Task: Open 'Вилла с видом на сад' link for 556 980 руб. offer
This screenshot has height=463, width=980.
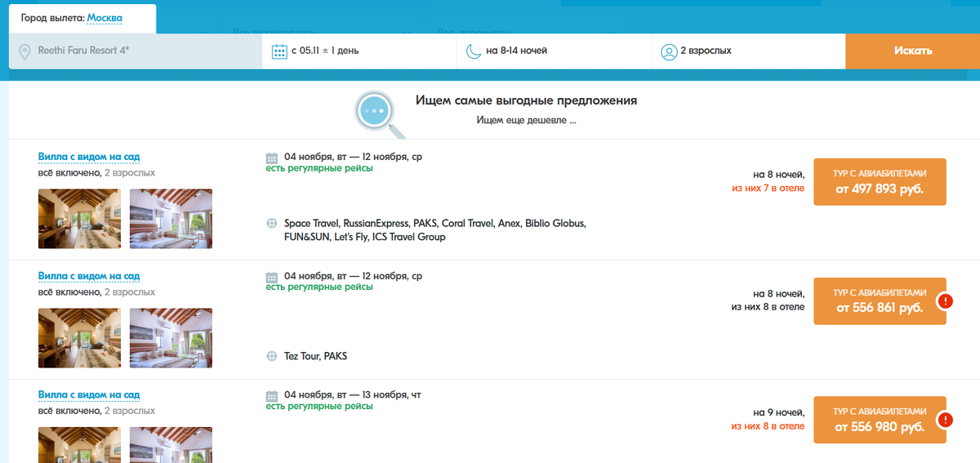Action: (x=89, y=395)
